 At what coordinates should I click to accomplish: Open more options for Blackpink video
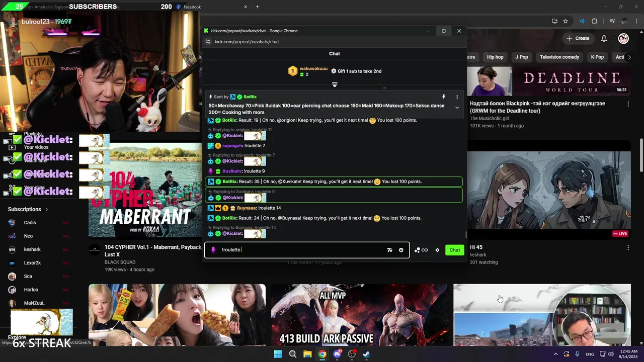point(628,104)
